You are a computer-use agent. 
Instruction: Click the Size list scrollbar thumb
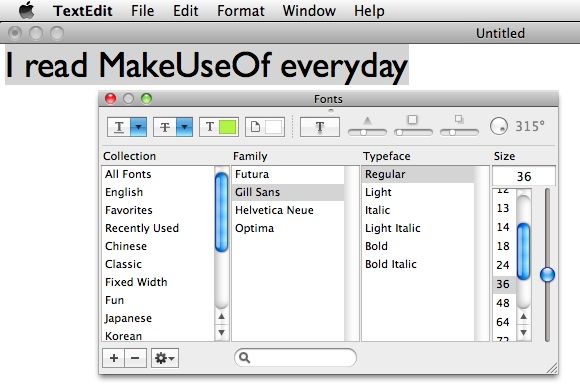tap(523, 252)
